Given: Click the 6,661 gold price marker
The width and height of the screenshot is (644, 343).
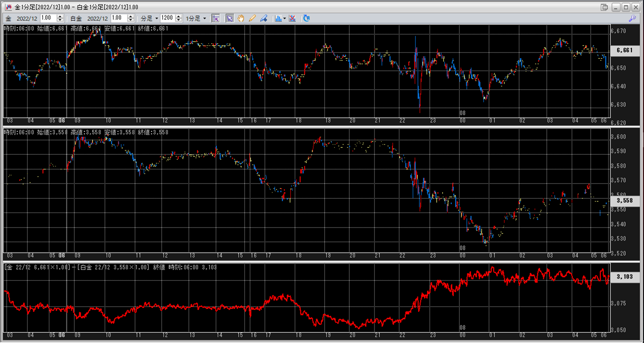Looking at the screenshot, I should pyautogui.click(x=624, y=50).
